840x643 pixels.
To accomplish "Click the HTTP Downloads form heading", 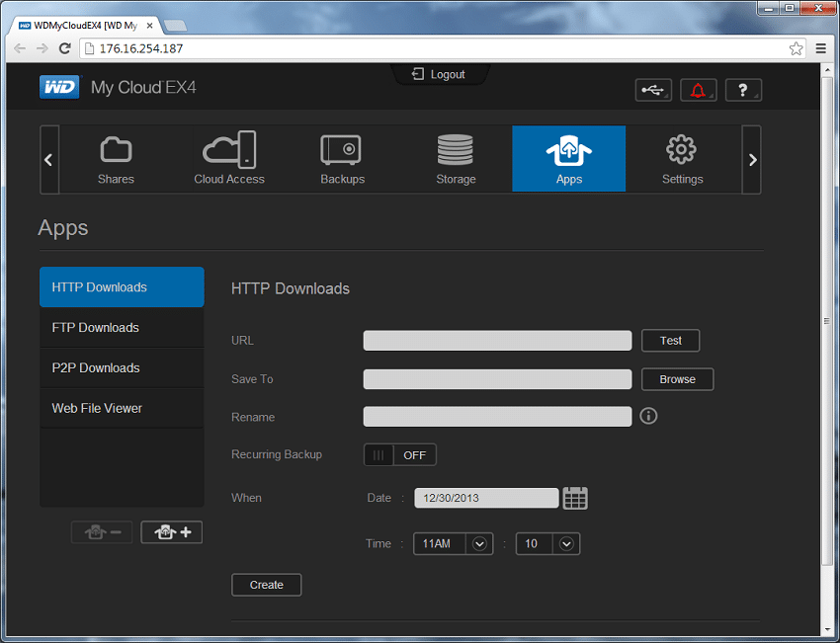I will pyautogui.click(x=291, y=288).
